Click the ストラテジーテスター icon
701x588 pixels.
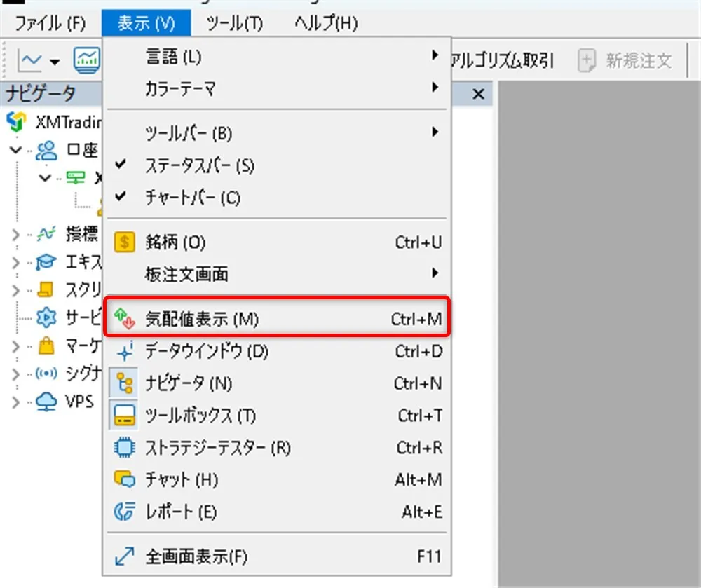click(x=123, y=447)
